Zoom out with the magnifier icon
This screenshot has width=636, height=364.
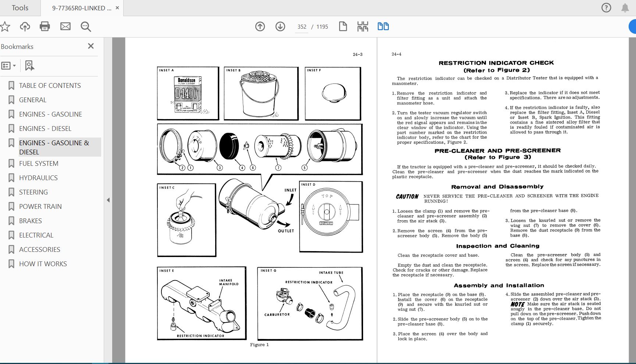coord(85,26)
